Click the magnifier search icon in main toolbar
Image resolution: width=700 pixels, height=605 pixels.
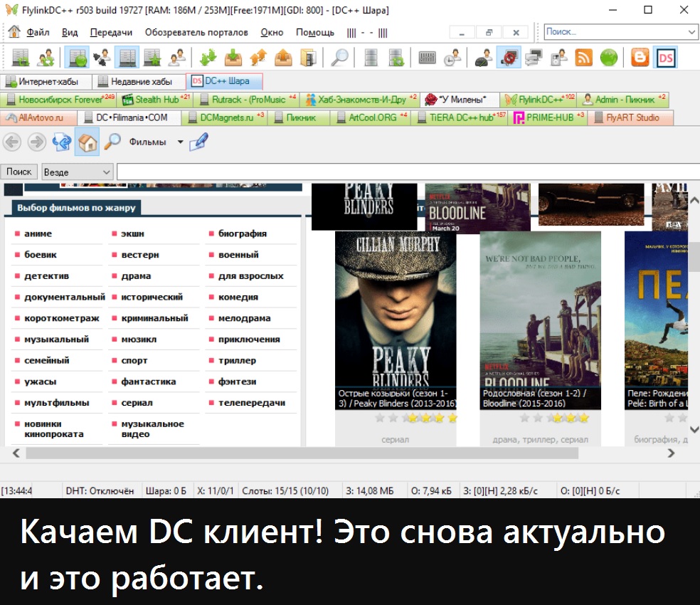[x=339, y=58]
